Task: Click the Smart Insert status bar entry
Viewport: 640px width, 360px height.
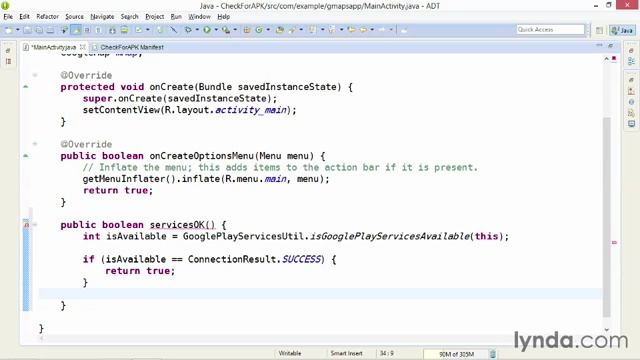Action: 346,353
